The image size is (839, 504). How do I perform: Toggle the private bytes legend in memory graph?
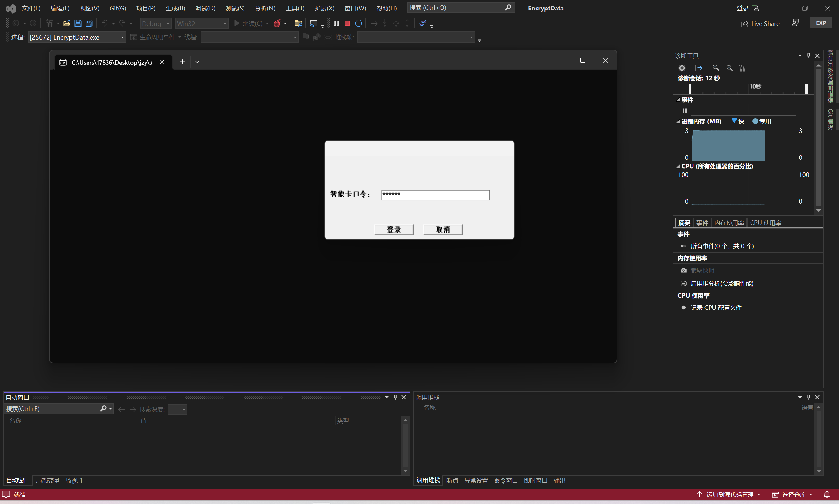764,121
